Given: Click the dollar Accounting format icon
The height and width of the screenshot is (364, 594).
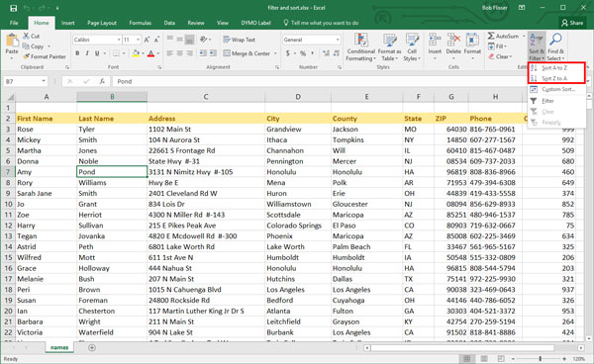Looking at the screenshot, I should point(288,53).
